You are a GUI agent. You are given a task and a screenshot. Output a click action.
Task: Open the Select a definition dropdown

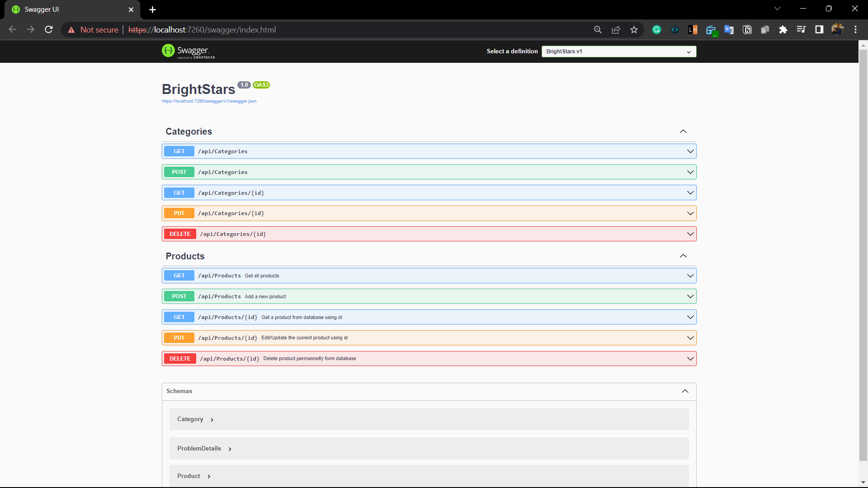618,52
